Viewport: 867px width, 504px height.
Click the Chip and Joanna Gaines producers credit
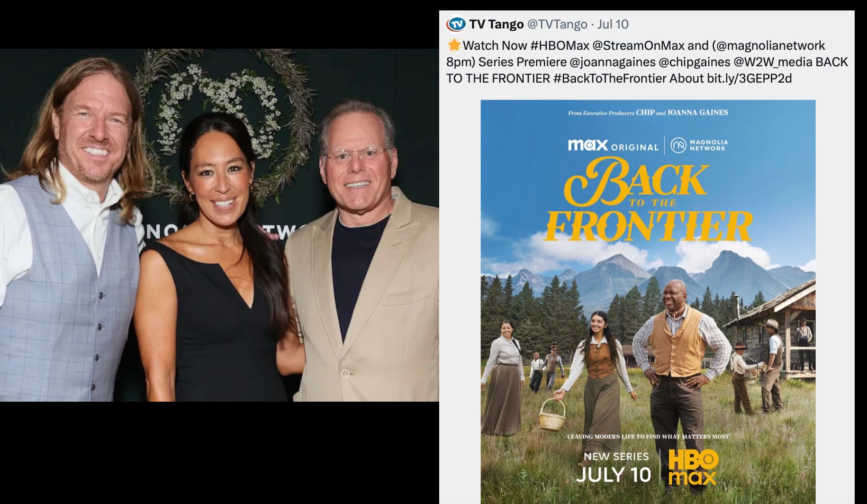tap(648, 113)
